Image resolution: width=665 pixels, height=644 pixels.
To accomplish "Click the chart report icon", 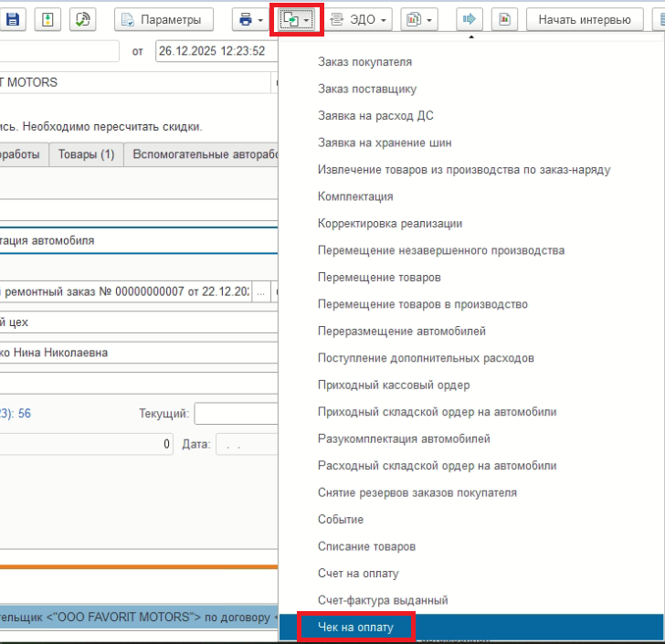I will tap(504, 19).
